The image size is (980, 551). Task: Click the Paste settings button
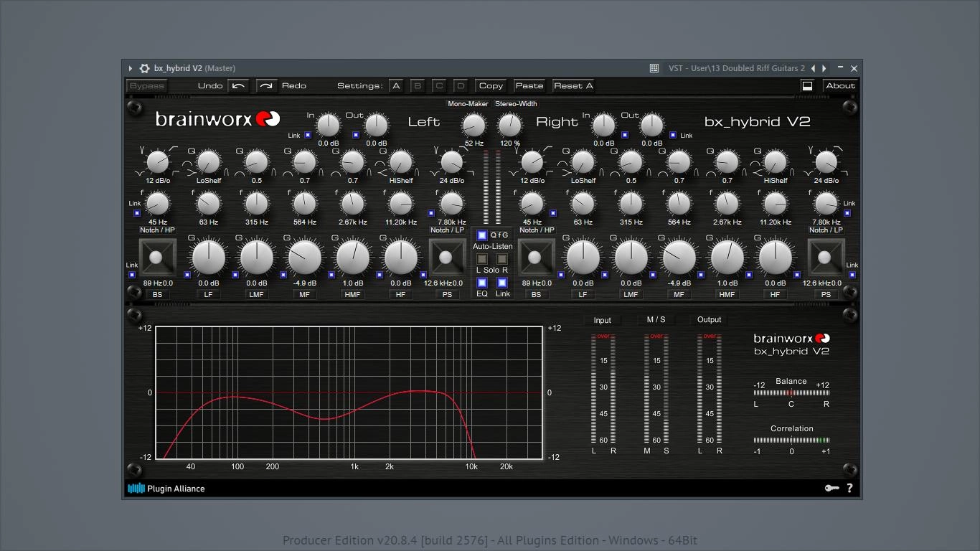click(x=529, y=86)
